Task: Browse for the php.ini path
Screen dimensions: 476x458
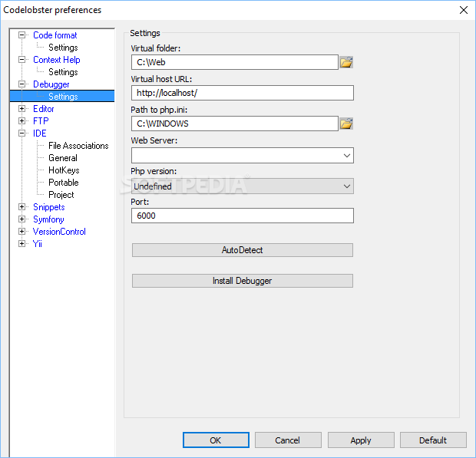Action: coord(346,124)
